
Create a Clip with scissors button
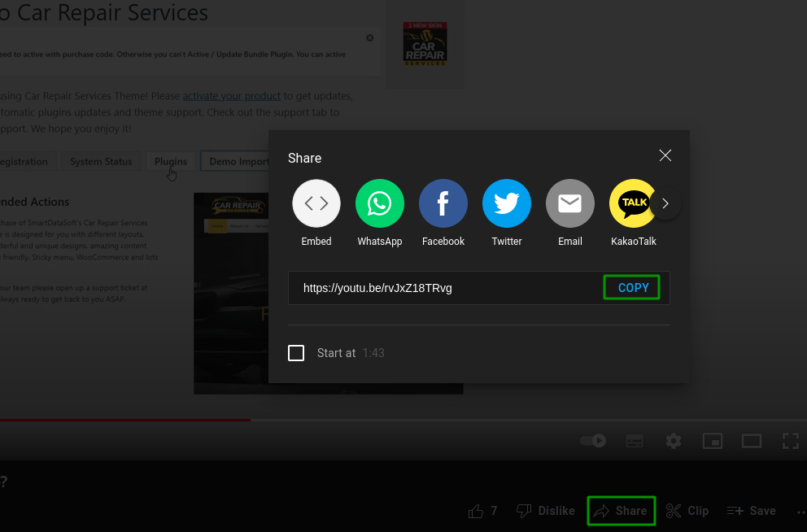(687, 511)
